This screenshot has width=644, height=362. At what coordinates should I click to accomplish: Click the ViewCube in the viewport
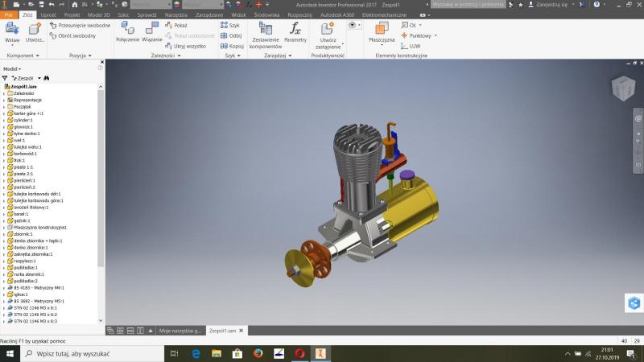tap(622, 88)
